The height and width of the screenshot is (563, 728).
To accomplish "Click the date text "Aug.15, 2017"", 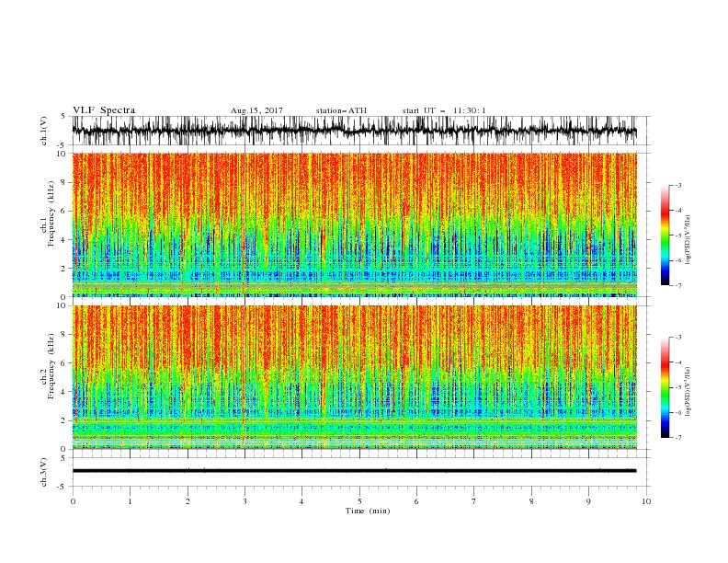I will coord(256,110).
